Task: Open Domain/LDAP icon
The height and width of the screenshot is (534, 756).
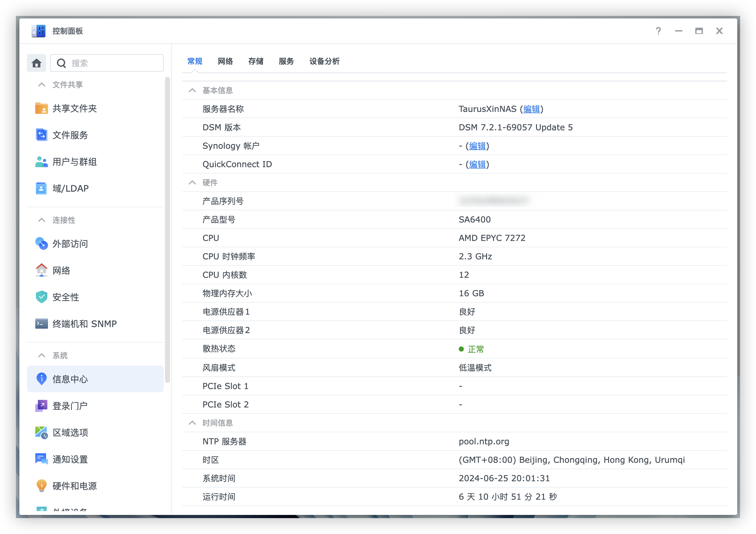Action: (41, 188)
